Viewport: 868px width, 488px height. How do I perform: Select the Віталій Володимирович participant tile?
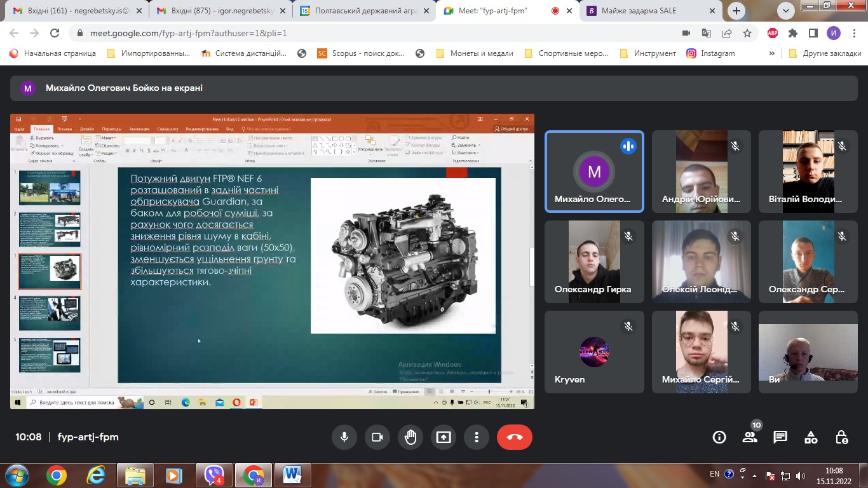point(808,172)
